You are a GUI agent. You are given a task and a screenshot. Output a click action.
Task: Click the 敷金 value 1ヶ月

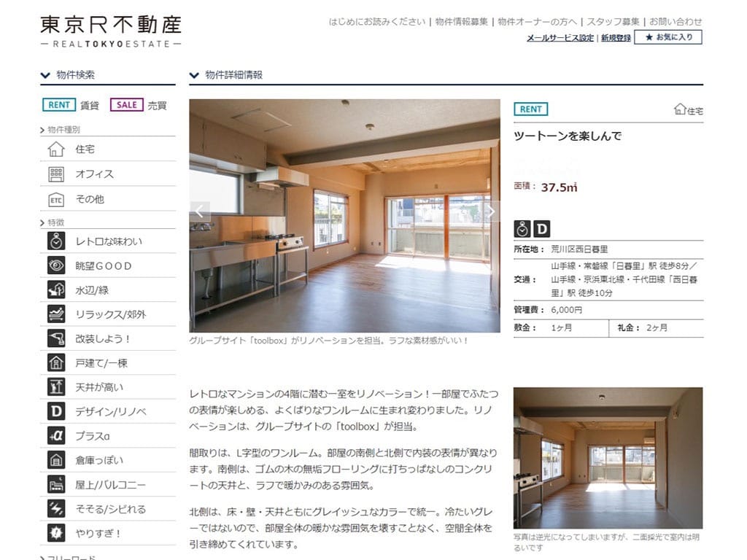[x=561, y=327]
